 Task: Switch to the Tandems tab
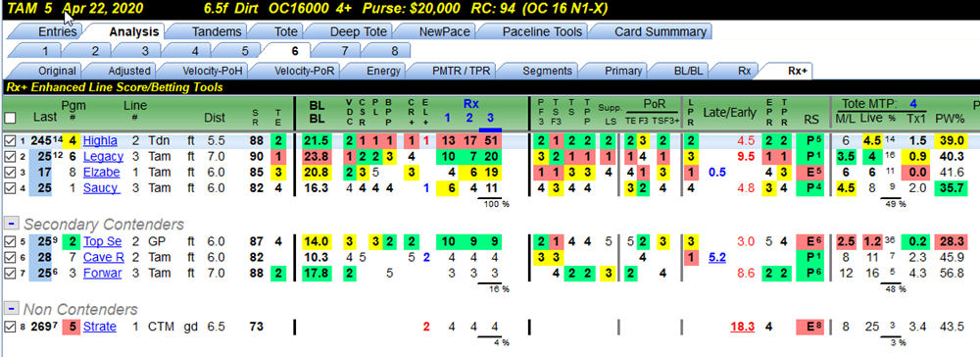[x=210, y=32]
